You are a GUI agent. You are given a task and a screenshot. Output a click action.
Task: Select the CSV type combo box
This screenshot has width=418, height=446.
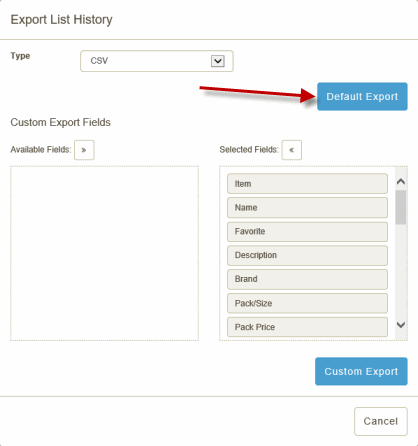pos(157,61)
